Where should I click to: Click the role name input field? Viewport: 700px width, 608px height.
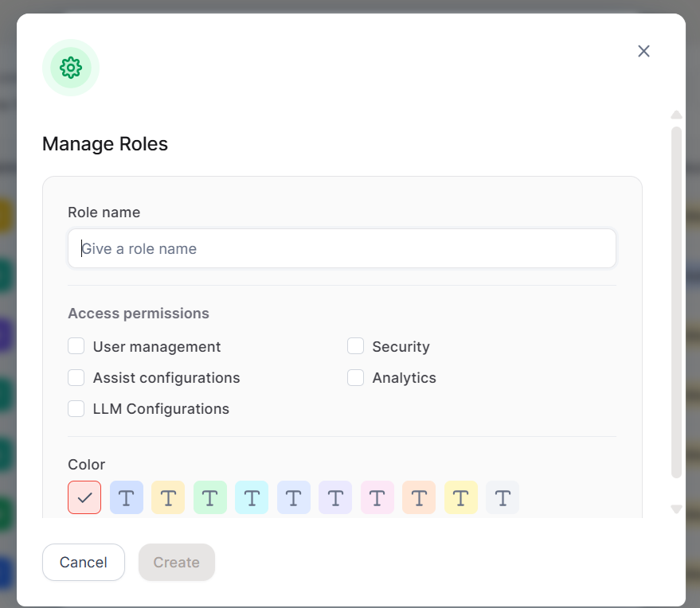click(x=342, y=248)
